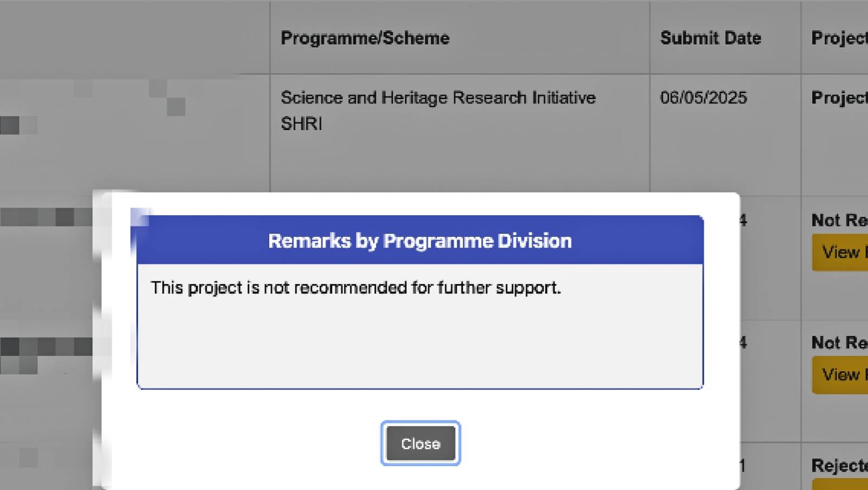Viewport: 868px width, 490px height.
Task: Select the Science and Heritage Research Initiative cell
Action: (x=438, y=98)
